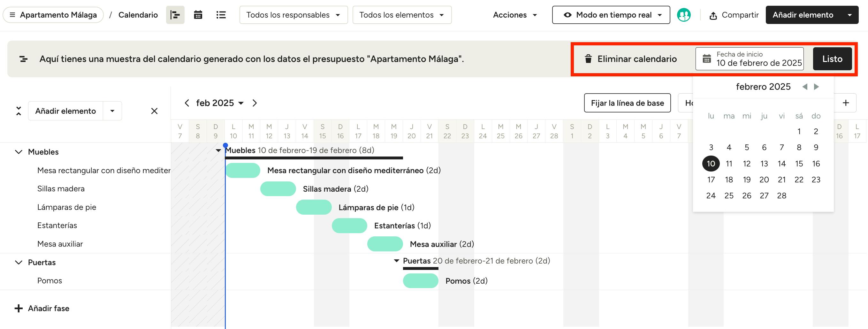This screenshot has width=868, height=329.
Task: Collapse all phases with the double-arrow icon
Action: point(19,111)
